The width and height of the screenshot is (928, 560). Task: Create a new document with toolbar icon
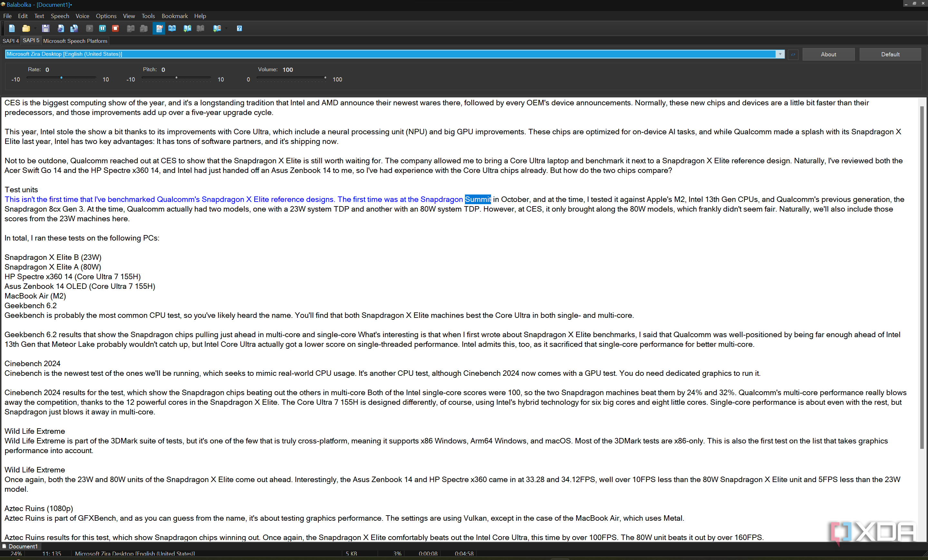point(12,28)
